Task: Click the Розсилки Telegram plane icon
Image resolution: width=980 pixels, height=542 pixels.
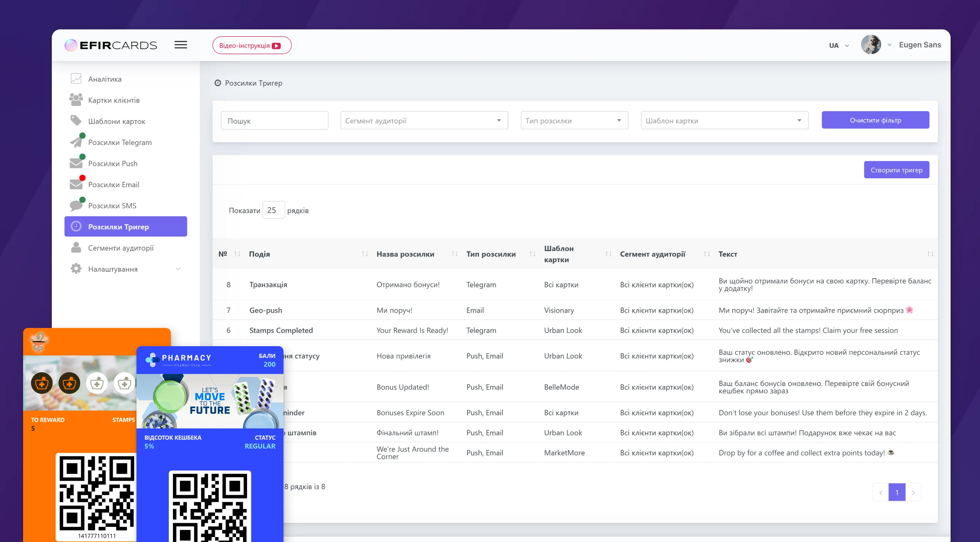Action: 76,142
